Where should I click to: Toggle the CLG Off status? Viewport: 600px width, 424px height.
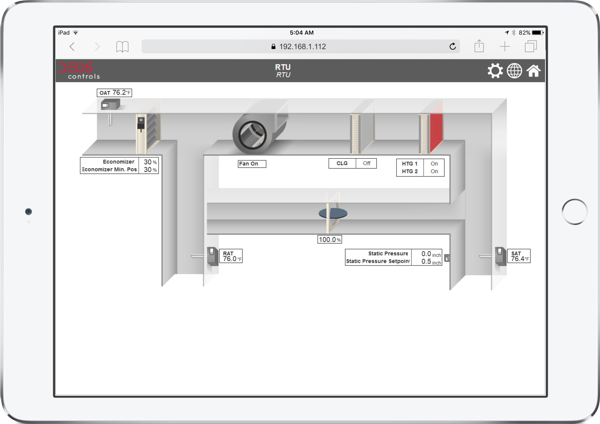point(367,163)
